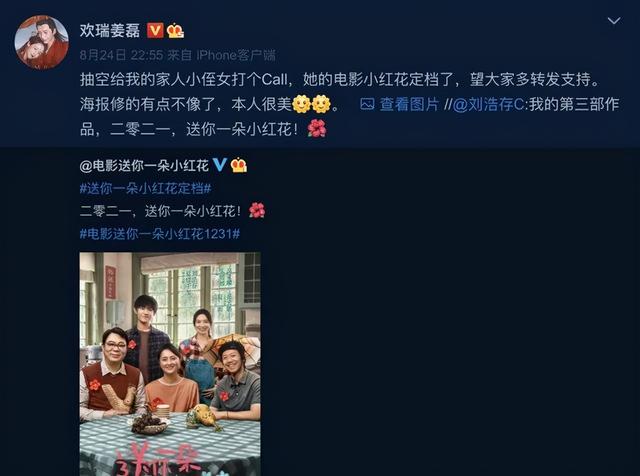Click the 查看图片 picture icon
This screenshot has height=476, width=640.
pos(367,104)
